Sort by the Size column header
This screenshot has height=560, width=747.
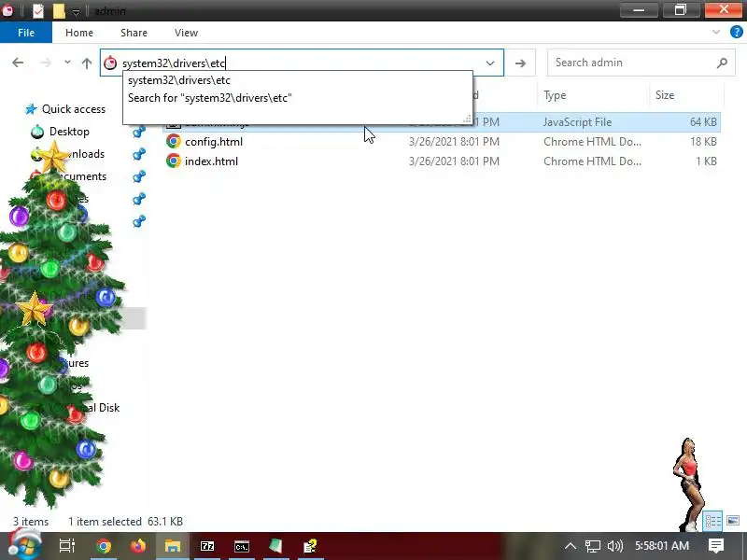(x=665, y=95)
